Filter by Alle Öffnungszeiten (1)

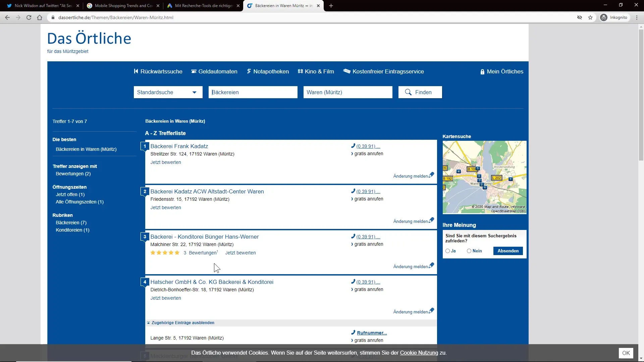tap(79, 202)
